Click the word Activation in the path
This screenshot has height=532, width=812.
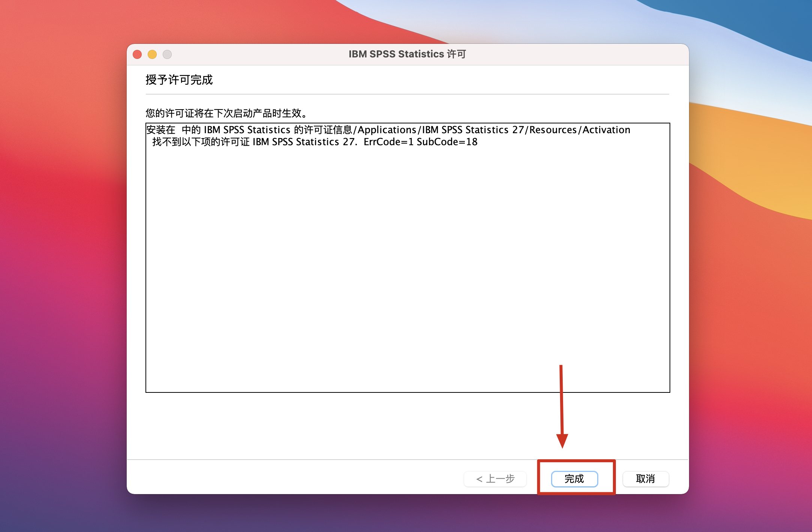[x=606, y=130]
